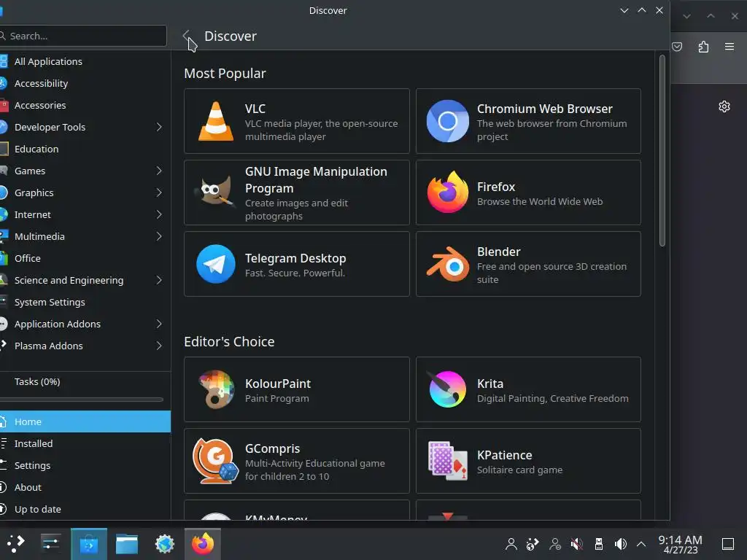Image resolution: width=747 pixels, height=560 pixels.
Task: Click the Blender logo icon
Action: 447,264
